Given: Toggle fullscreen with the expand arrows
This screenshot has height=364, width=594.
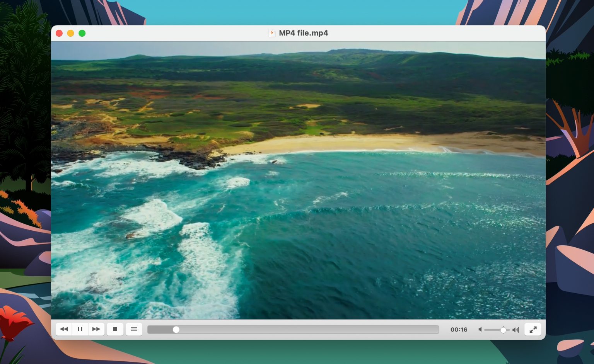Looking at the screenshot, I should [x=533, y=330].
